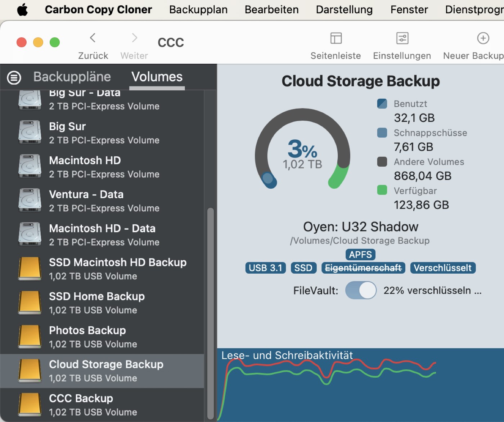
Task: Click the Weiter forward arrow
Action: (x=134, y=38)
